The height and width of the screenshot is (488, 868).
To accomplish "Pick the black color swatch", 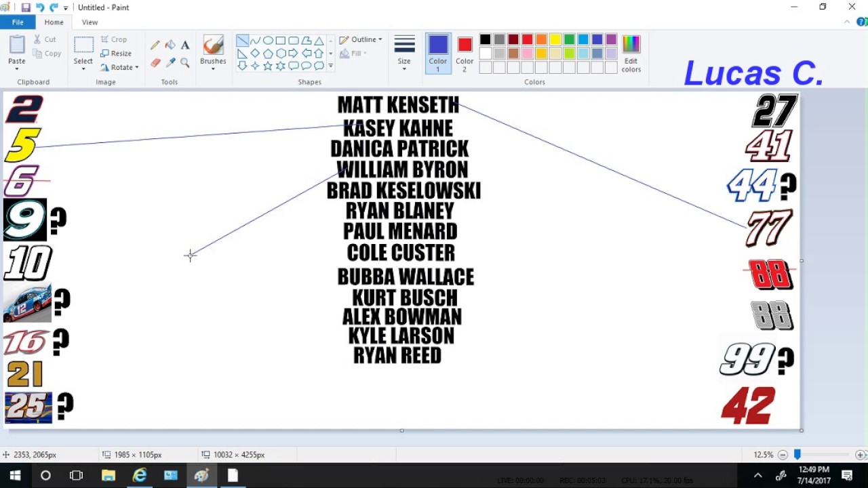I will [x=485, y=40].
